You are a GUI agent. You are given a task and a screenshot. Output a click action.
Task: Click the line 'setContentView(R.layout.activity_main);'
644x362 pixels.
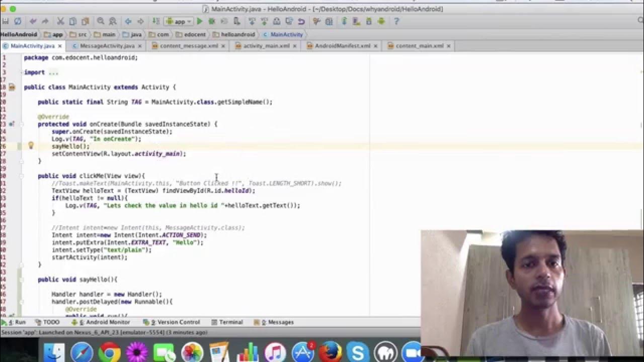point(119,154)
